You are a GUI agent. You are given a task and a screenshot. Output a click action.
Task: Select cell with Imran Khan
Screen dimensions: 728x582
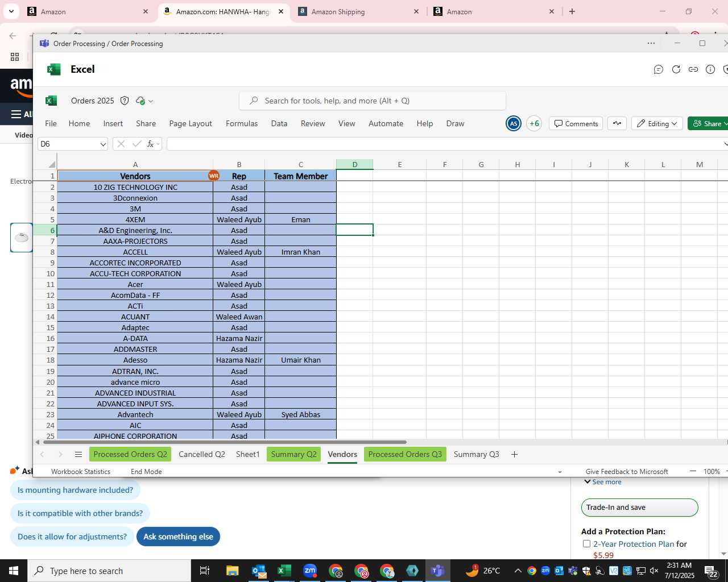point(300,252)
